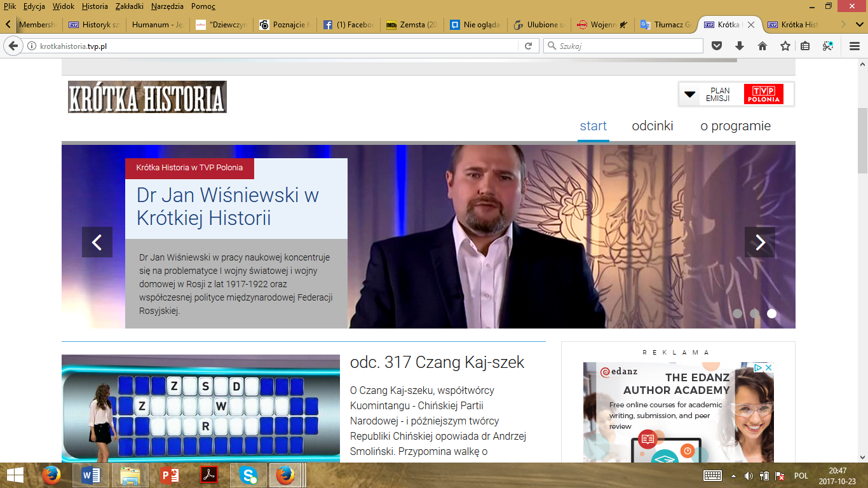Click the Edanz Author Academy ad banner
Viewport: 868px width, 488px height.
coord(679,412)
